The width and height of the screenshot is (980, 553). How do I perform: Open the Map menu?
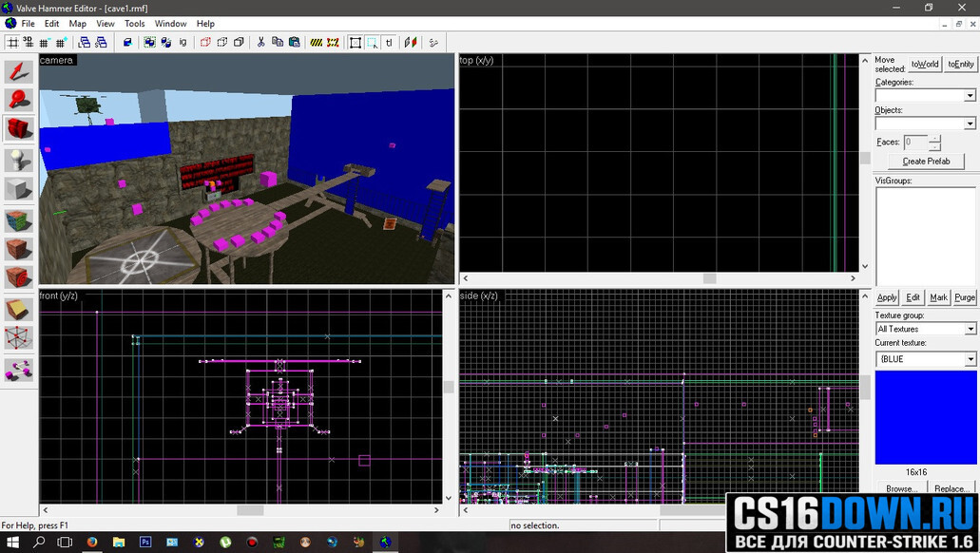[x=78, y=23]
